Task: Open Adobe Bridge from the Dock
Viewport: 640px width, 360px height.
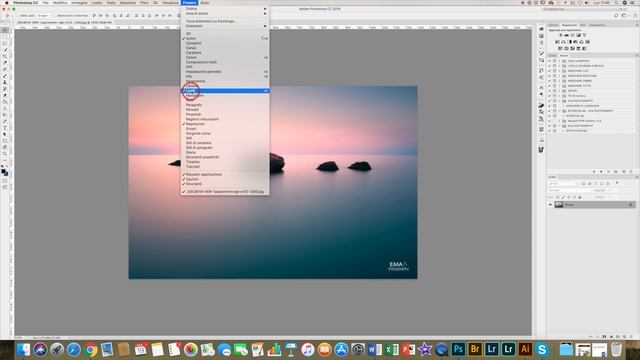Action: (475, 349)
